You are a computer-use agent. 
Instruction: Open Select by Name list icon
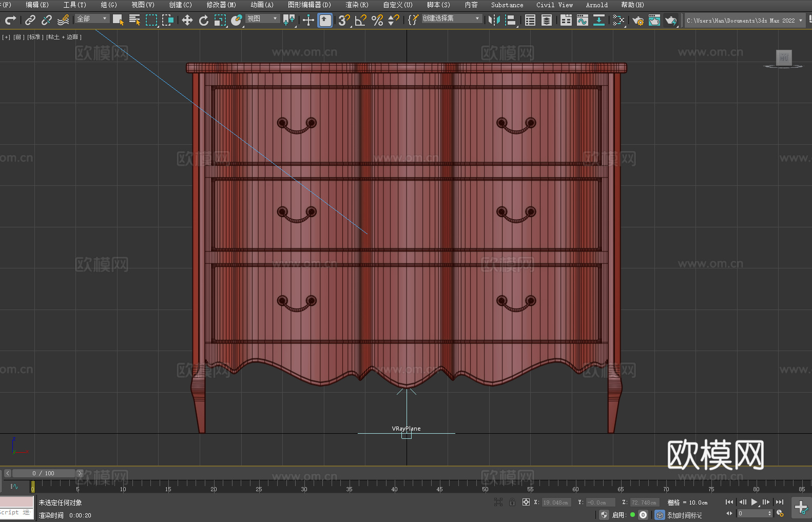[134, 20]
